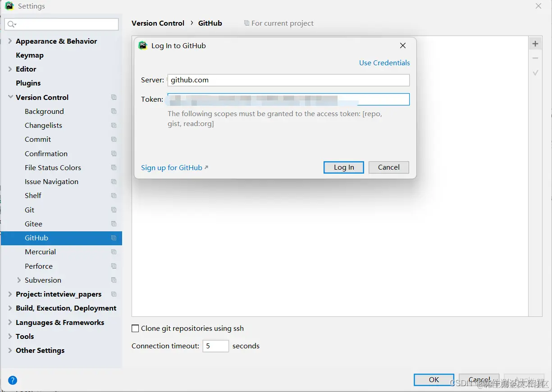The width and height of the screenshot is (552, 392).
Task: Select Shelf settings page
Action: tap(33, 196)
